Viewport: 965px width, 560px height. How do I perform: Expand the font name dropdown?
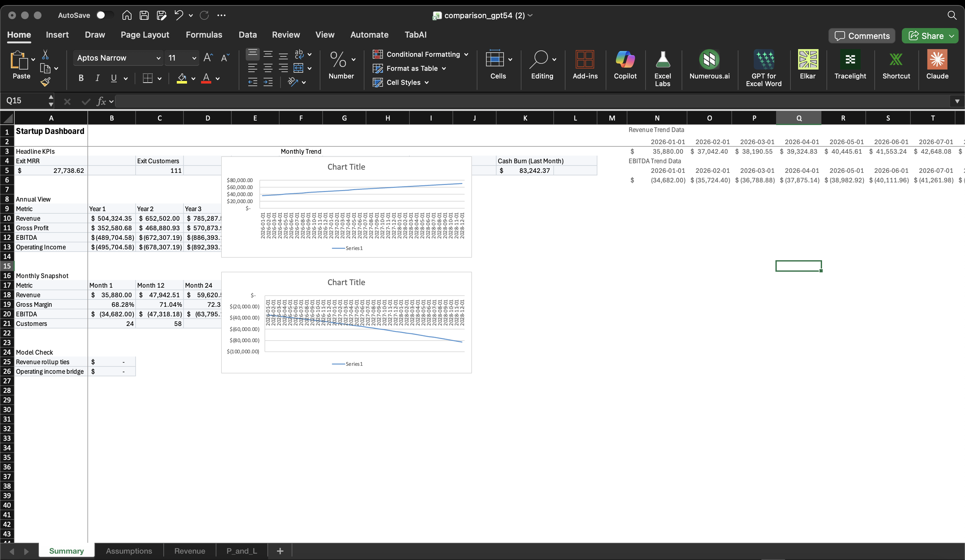[158, 58]
